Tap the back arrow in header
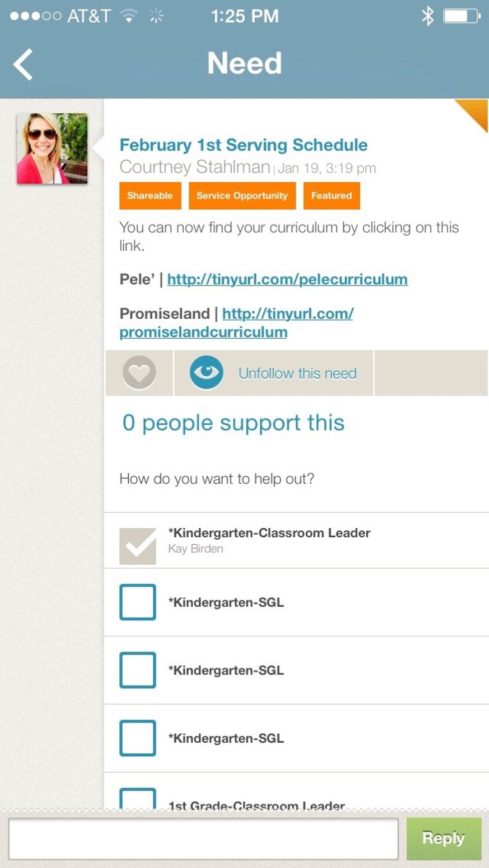Image resolution: width=489 pixels, height=868 pixels. (x=23, y=64)
